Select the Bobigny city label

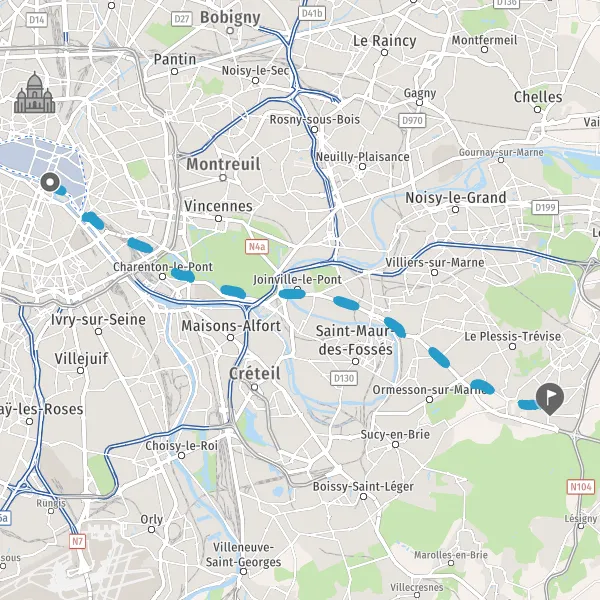[x=230, y=17]
